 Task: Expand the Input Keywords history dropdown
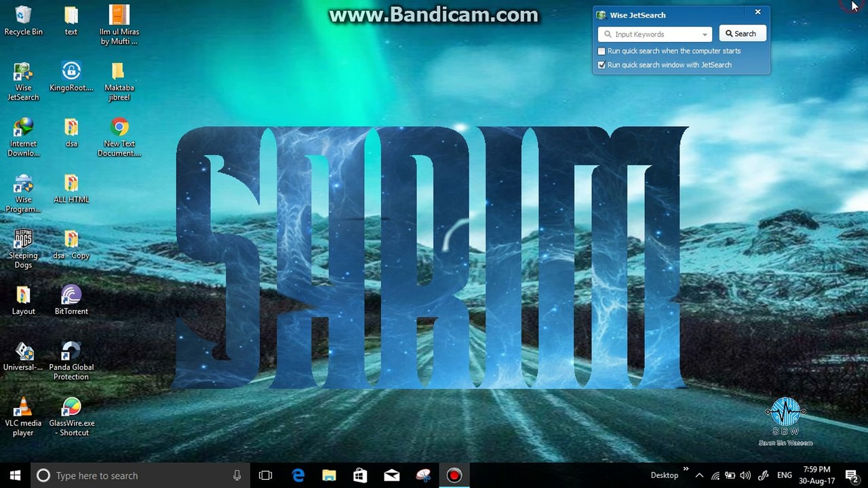click(x=705, y=34)
